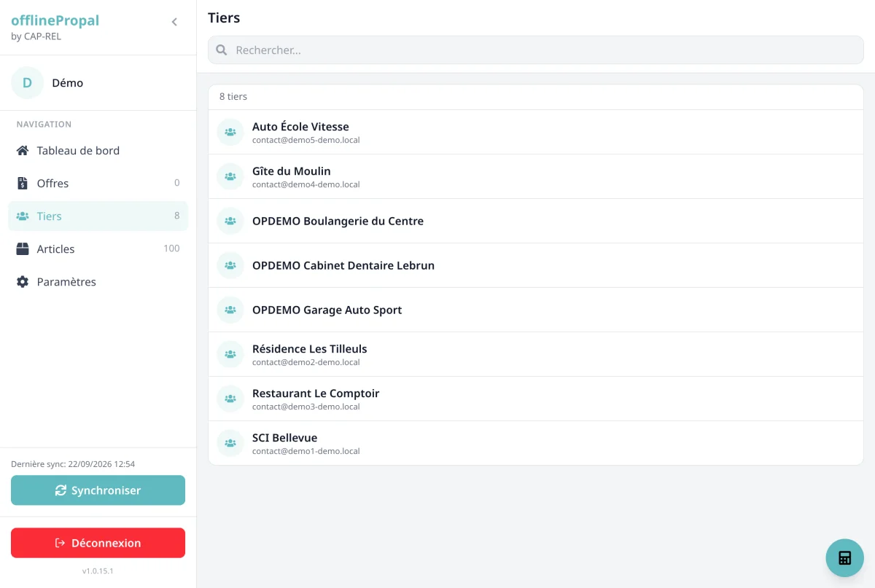Click email contact@demo1-demo.local
Screen dimensions: 875x588
point(306,452)
